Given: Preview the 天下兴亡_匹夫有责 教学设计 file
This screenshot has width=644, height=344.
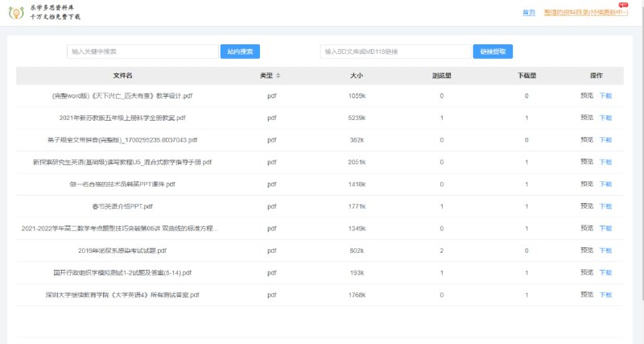Looking at the screenshot, I should (586, 96).
